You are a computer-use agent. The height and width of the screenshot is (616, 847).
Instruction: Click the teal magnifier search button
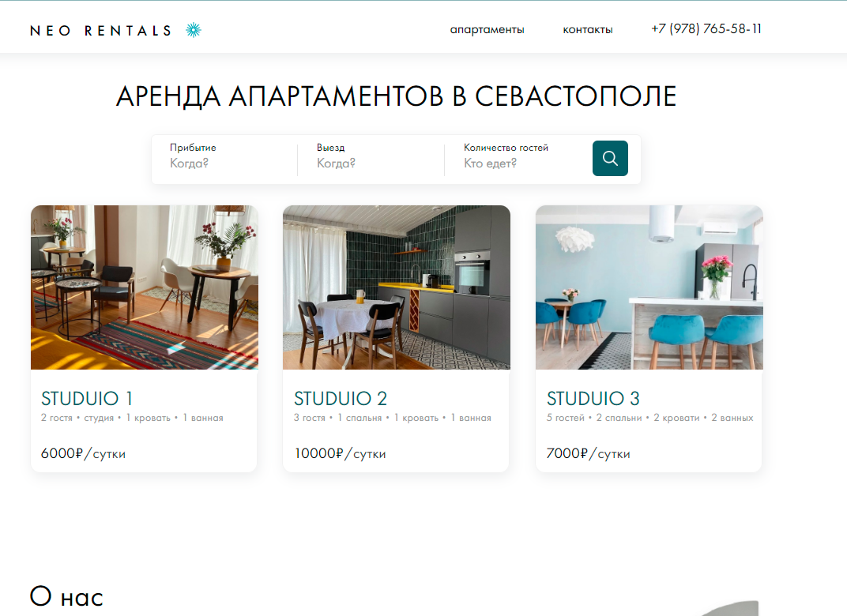(610, 158)
